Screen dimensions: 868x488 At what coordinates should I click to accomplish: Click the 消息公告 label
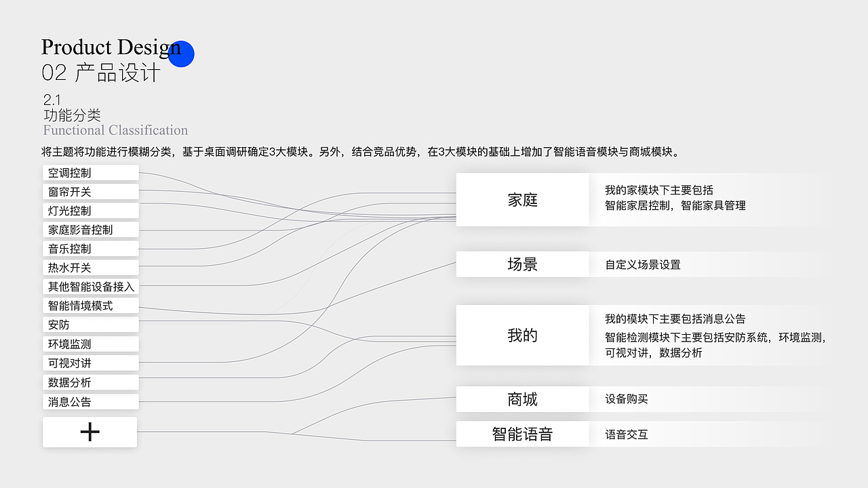pyautogui.click(x=90, y=401)
